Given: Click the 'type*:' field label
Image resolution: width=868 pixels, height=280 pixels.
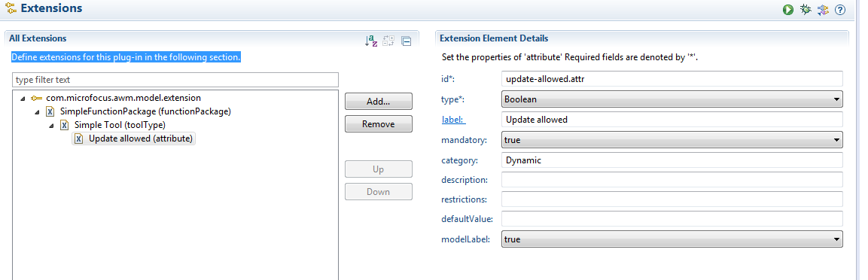Looking at the screenshot, I should 453,99.
